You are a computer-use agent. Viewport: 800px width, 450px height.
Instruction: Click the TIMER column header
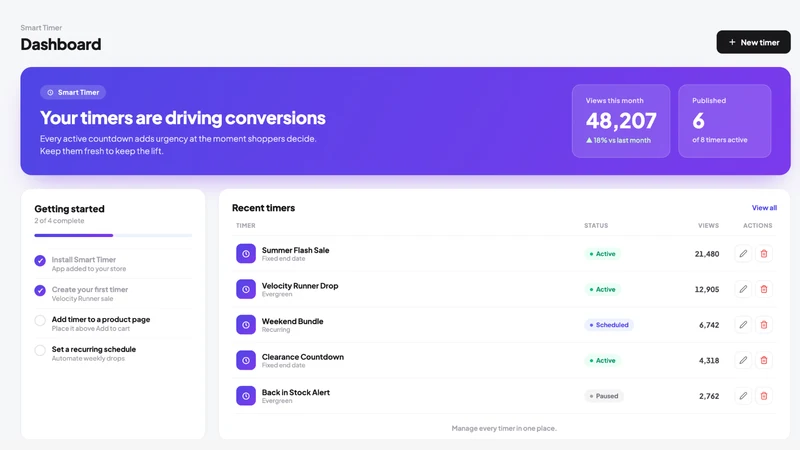[245, 226]
